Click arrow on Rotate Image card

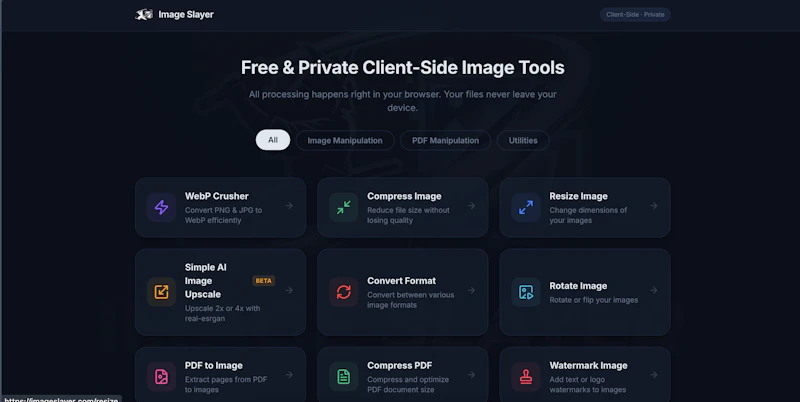[x=654, y=290]
